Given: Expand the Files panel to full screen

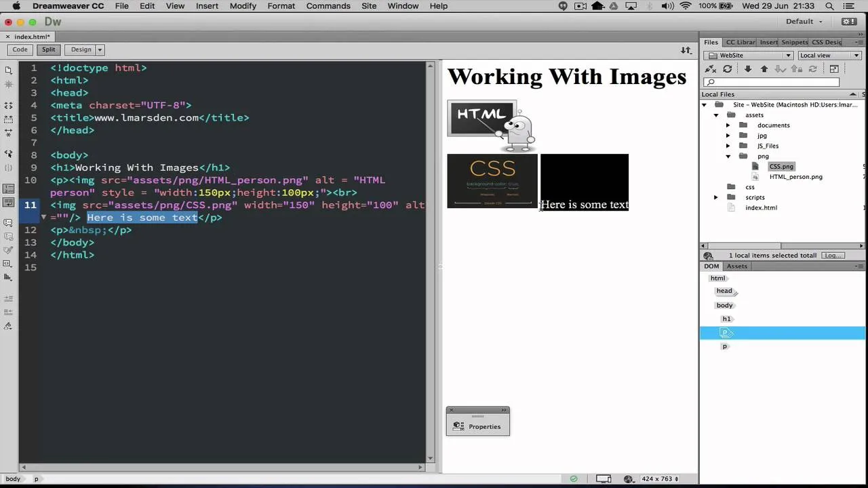Looking at the screenshot, I should click(835, 68).
